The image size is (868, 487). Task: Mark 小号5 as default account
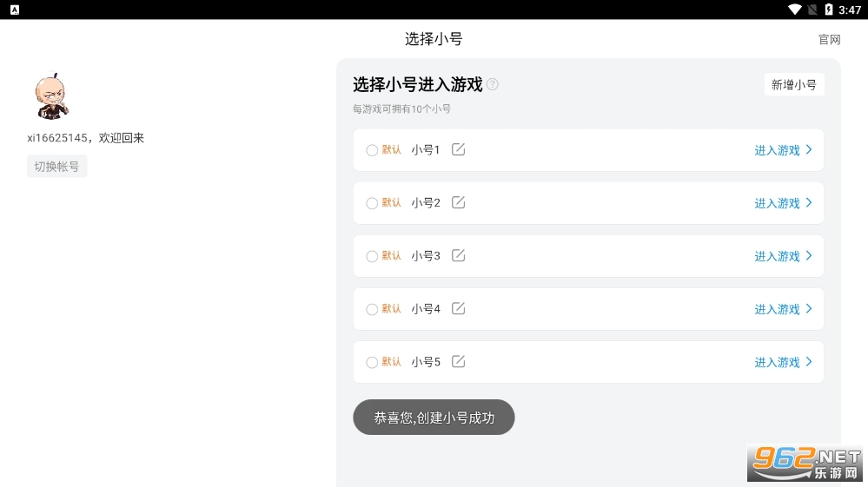coord(372,362)
